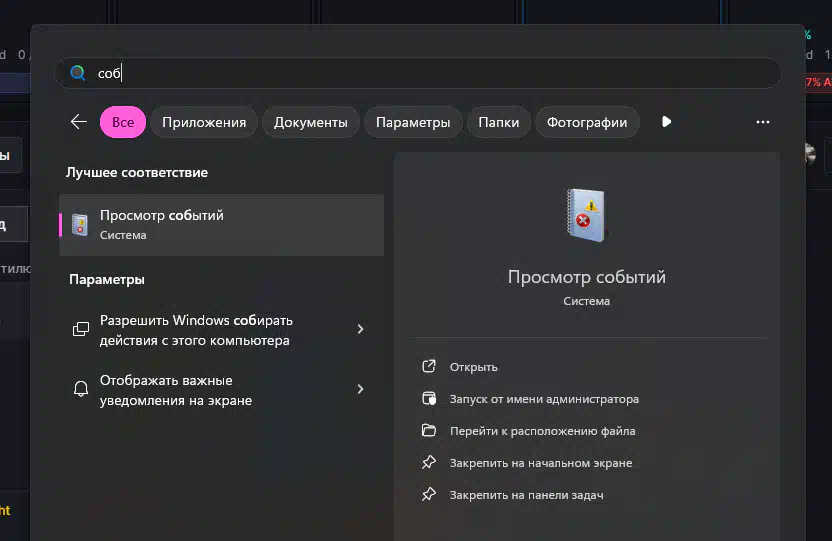
Task: Choose 'Закрепить на панели задач'
Action: tap(526, 495)
